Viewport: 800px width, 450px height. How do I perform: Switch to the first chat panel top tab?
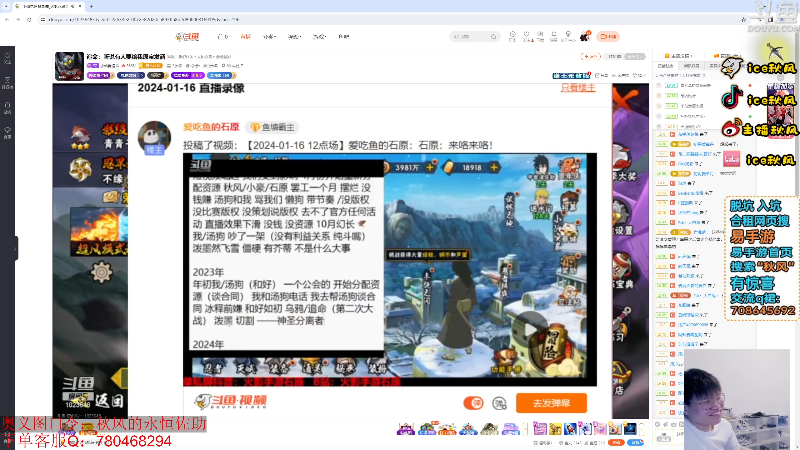point(679,56)
